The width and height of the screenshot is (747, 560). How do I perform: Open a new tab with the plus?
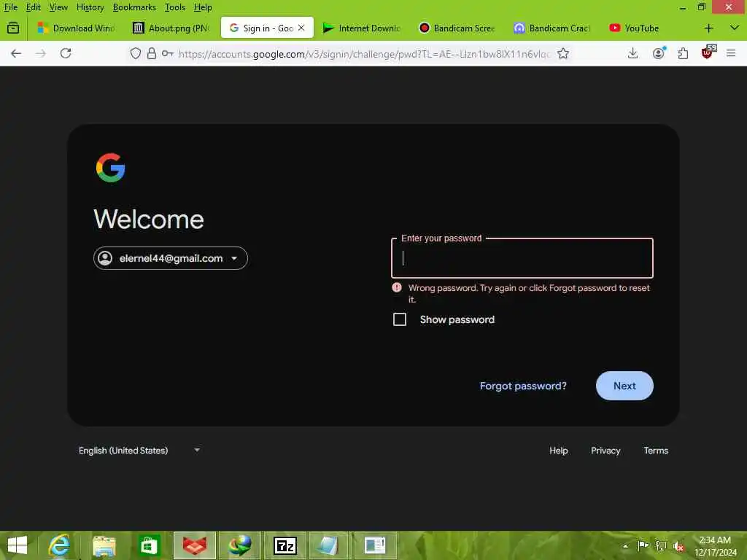tap(708, 28)
